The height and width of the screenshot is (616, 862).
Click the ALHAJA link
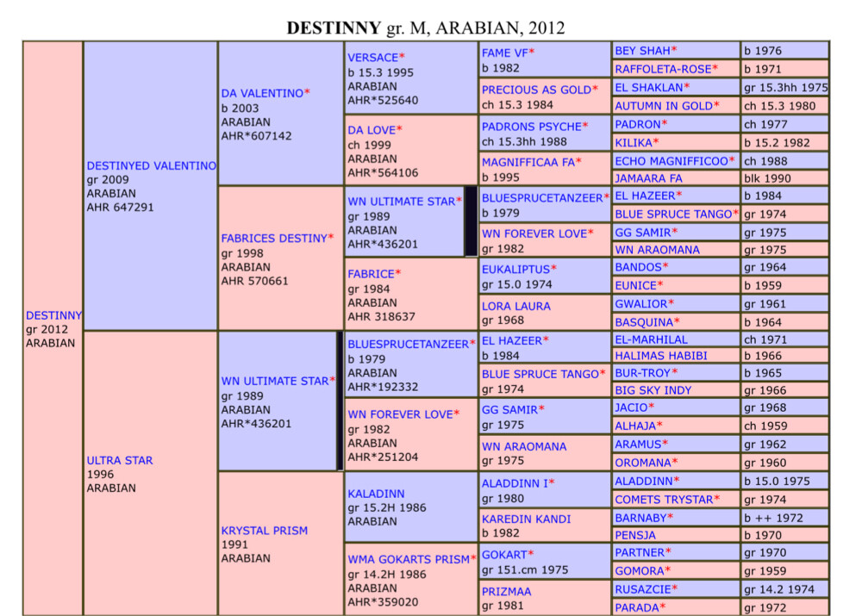point(635,426)
